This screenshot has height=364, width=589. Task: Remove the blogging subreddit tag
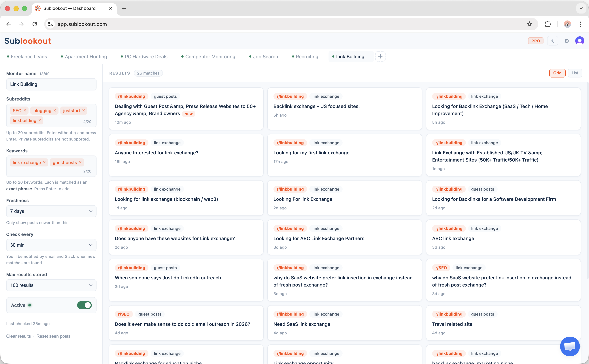coord(55,111)
